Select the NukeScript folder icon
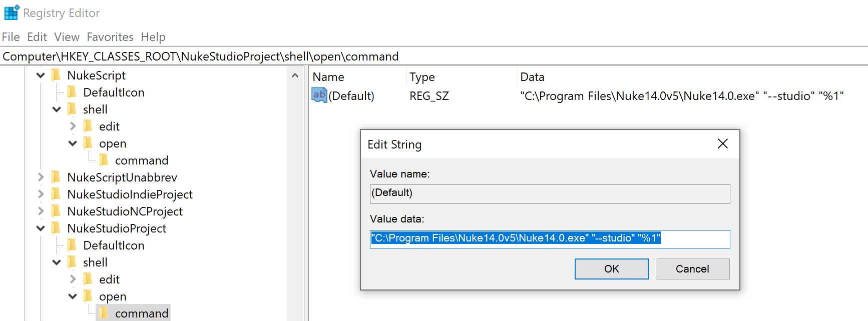Image resolution: width=868 pixels, height=321 pixels. [x=56, y=75]
